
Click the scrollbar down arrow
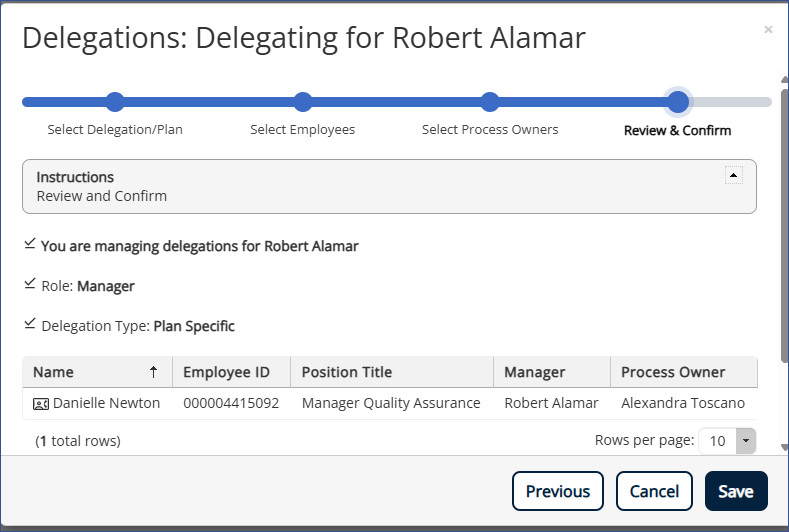[784, 447]
